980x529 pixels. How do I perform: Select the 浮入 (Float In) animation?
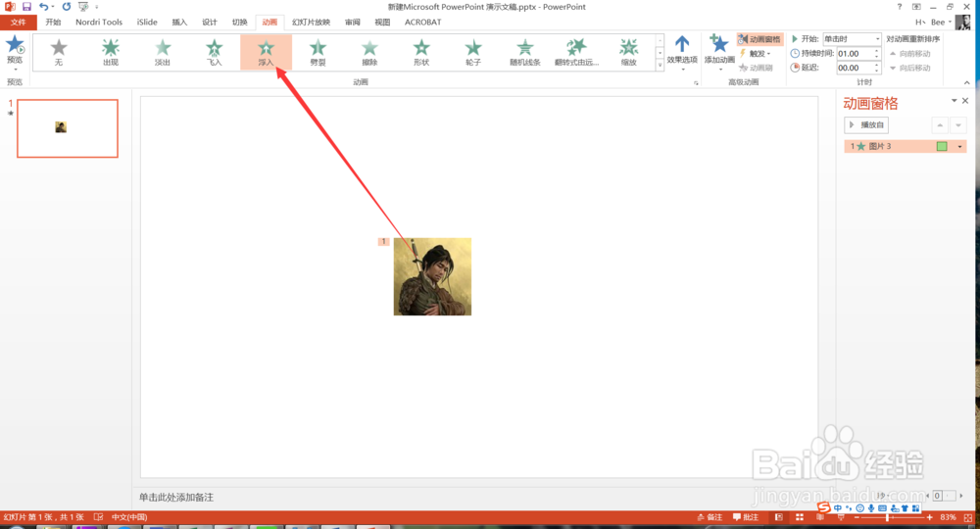(267, 52)
